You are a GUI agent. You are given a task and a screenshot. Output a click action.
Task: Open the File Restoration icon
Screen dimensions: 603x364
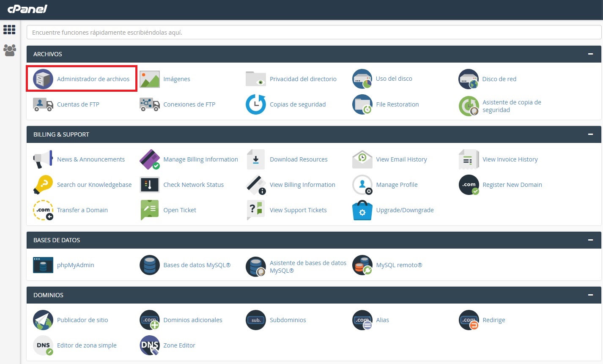[x=362, y=104]
